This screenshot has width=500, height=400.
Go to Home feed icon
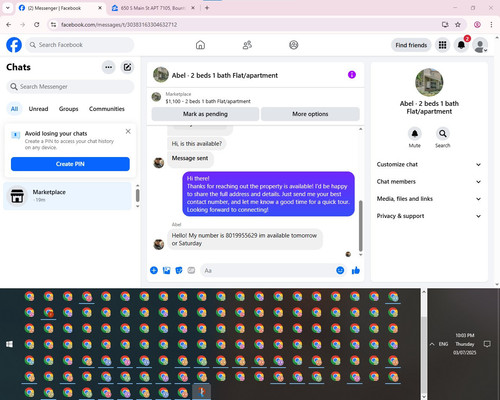pyautogui.click(x=200, y=45)
